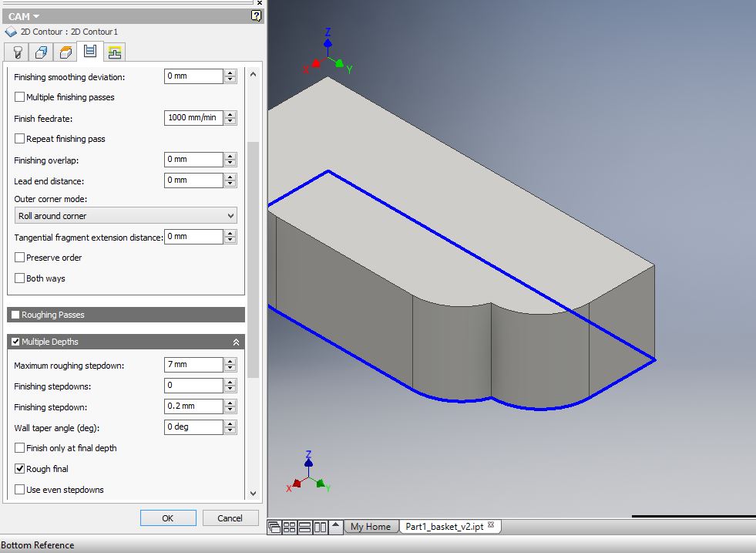Open the Outer corner mode dropdown
Viewport: 756px width, 553px height.
pyautogui.click(x=126, y=216)
